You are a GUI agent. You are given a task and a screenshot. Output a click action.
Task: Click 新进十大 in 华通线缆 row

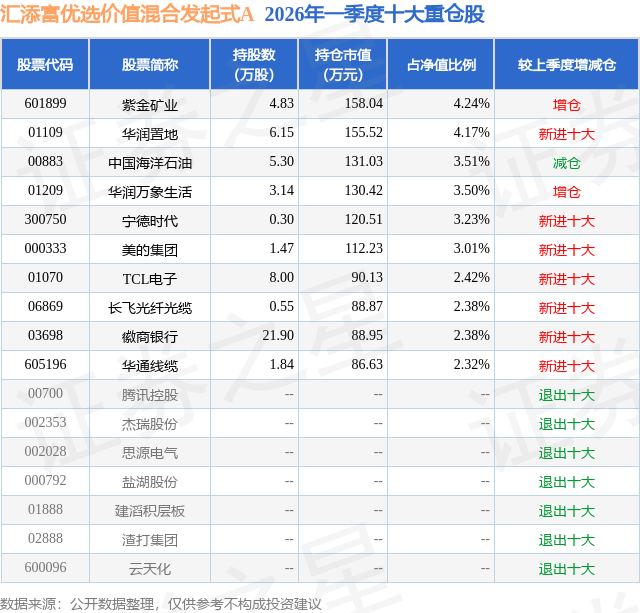(567, 366)
